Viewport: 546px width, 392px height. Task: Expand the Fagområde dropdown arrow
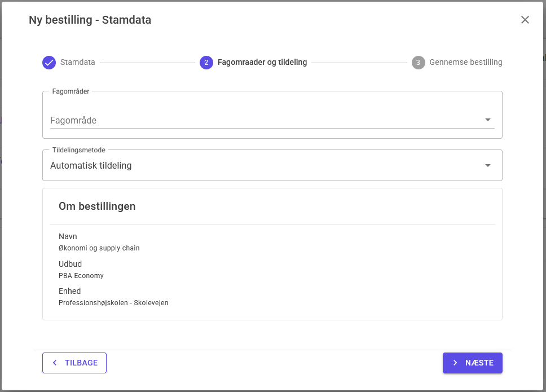pyautogui.click(x=487, y=120)
